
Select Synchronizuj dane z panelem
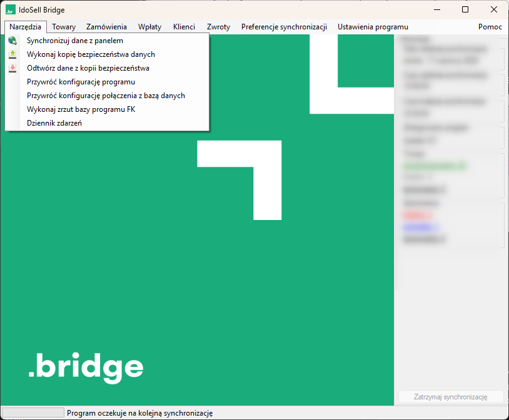click(107, 41)
